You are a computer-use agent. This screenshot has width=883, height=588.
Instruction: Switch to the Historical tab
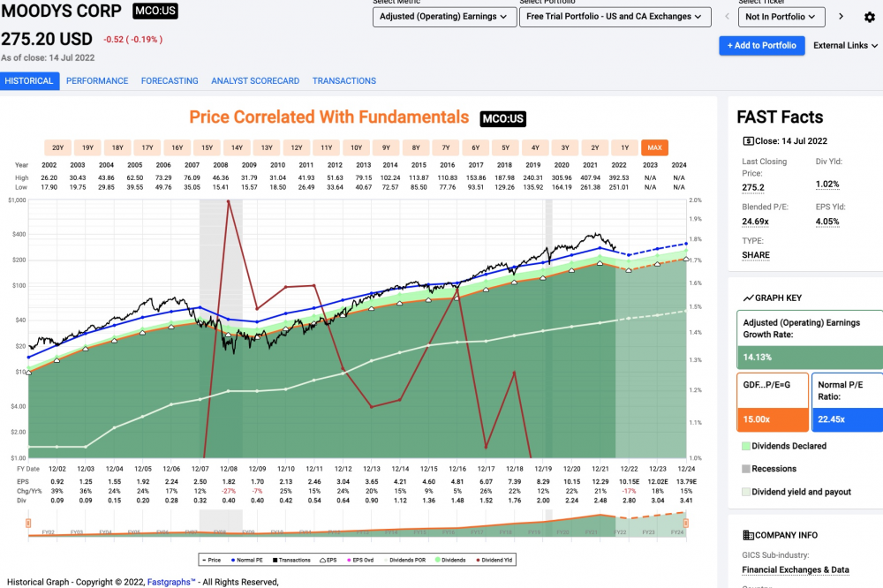(29, 81)
